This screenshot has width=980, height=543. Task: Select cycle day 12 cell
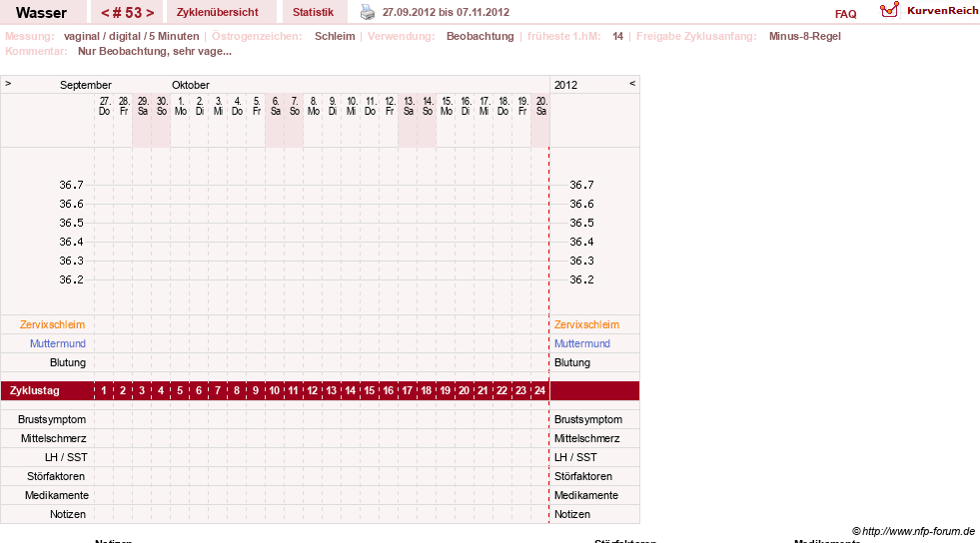(312, 390)
